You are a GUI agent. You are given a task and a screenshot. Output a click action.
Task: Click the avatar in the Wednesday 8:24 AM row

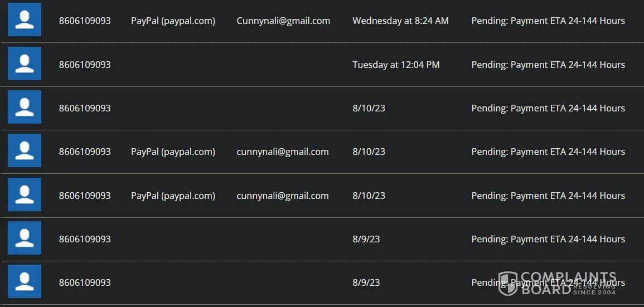(25, 20)
